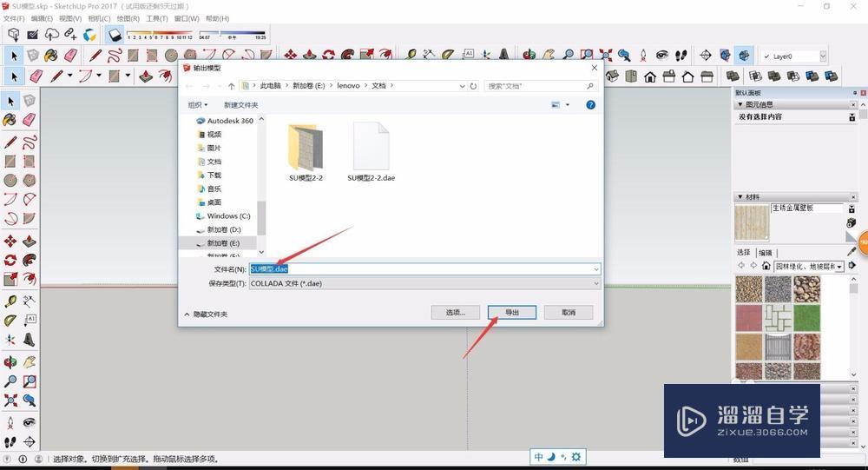Select Follow Me tool in the left palette
Image resolution: width=868 pixels, height=470 pixels.
click(x=30, y=260)
